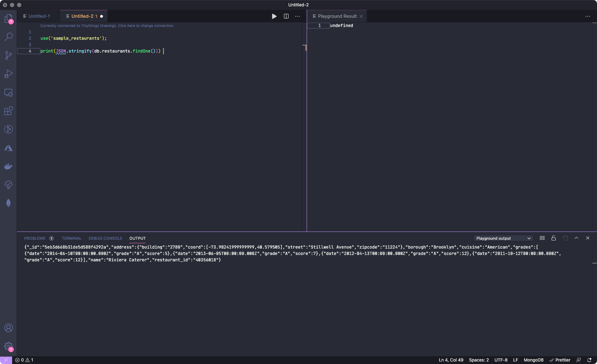
Task: Open editor More Actions ellipsis menu
Action: [x=297, y=16]
